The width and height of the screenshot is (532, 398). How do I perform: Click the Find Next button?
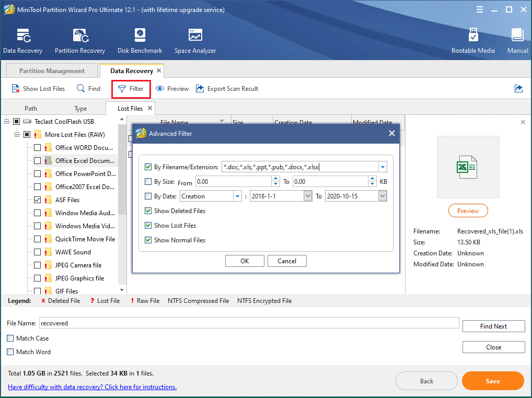pyautogui.click(x=493, y=326)
